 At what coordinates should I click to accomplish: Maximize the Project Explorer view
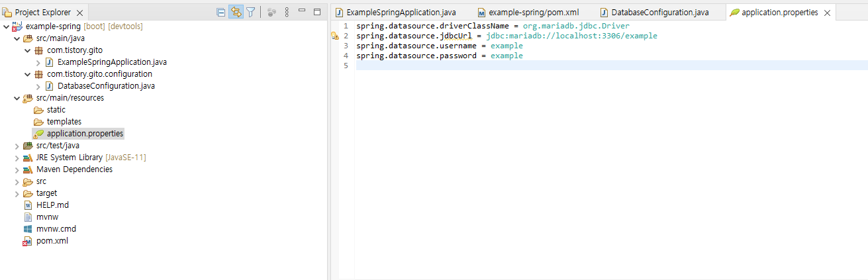[317, 12]
